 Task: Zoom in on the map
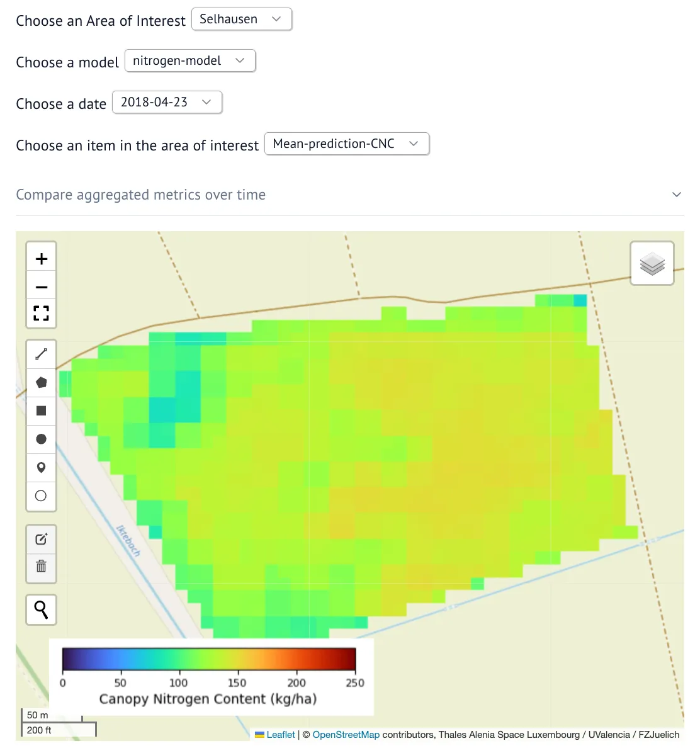point(42,259)
